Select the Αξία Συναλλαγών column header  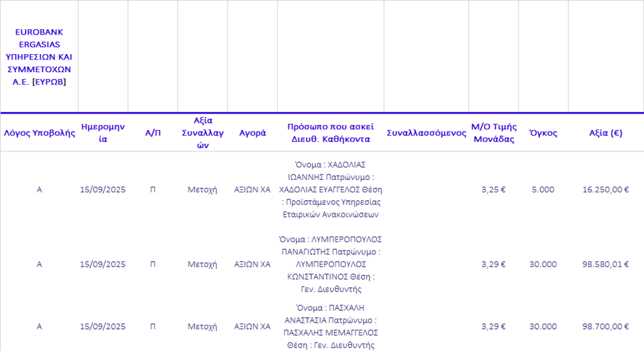click(x=202, y=133)
